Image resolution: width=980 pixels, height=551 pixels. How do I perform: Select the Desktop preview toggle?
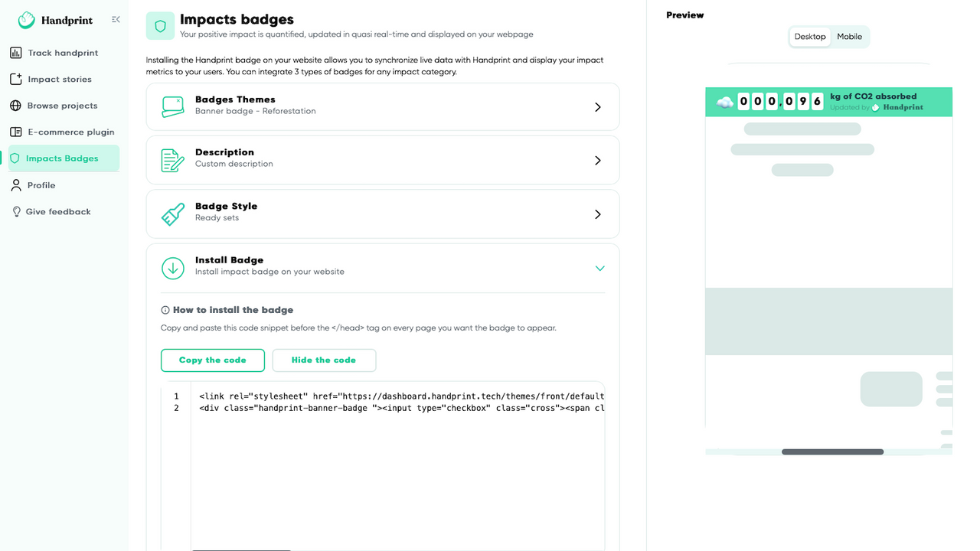[809, 36]
